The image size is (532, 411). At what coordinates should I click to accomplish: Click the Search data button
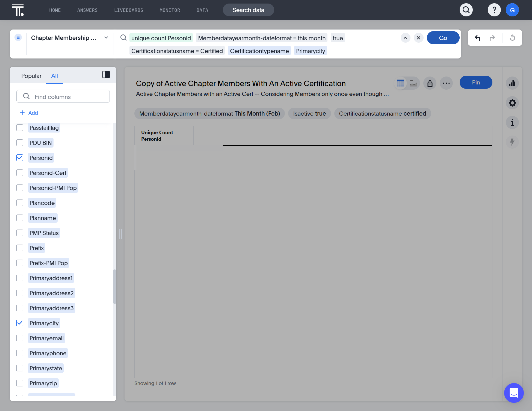pyautogui.click(x=248, y=10)
